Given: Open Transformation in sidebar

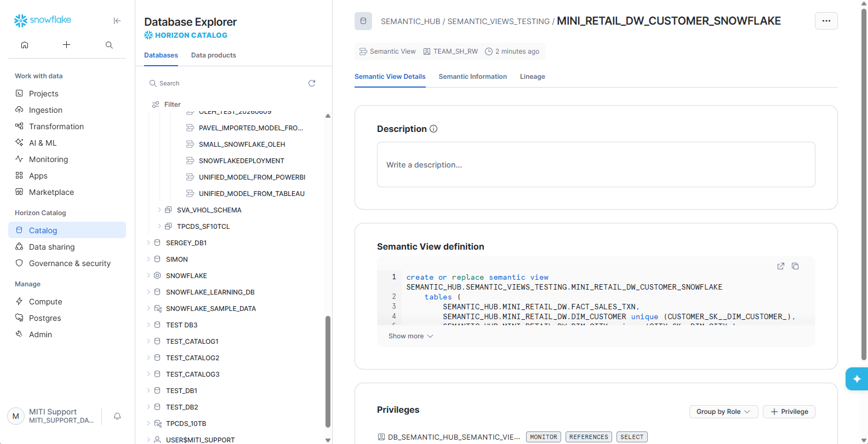Looking at the screenshot, I should (67, 126).
